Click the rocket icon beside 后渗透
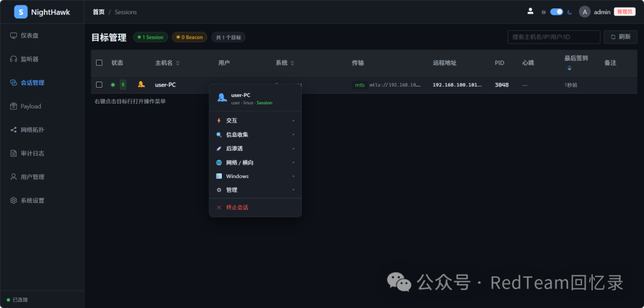Screen dimensions: 644x308 218,148
